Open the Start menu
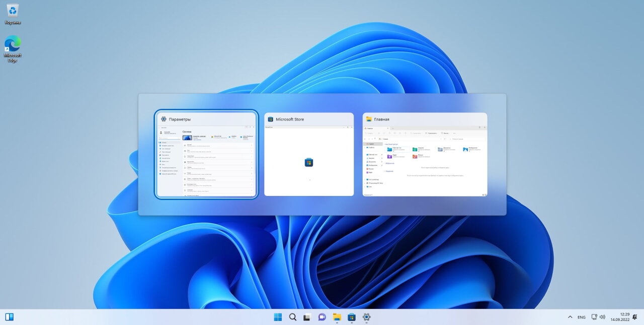The width and height of the screenshot is (644, 325). coord(278,317)
